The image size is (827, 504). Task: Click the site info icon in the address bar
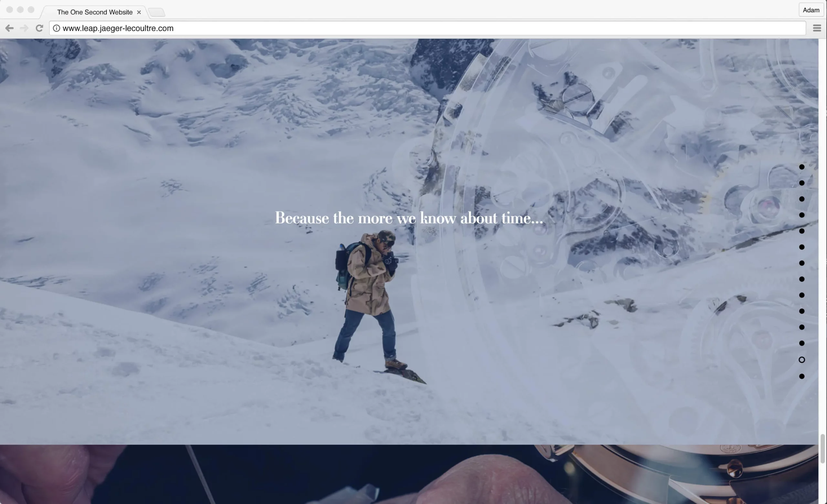(57, 28)
